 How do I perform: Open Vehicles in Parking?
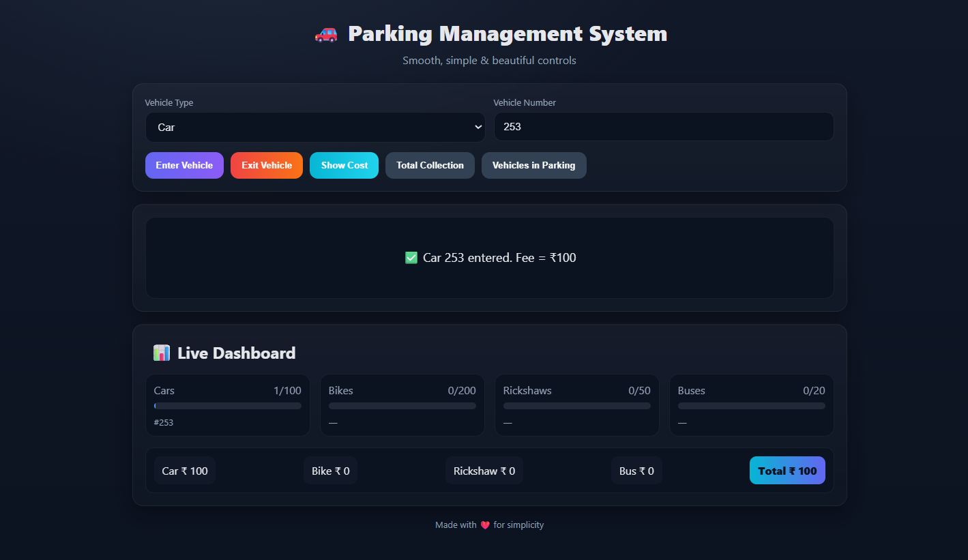(533, 165)
